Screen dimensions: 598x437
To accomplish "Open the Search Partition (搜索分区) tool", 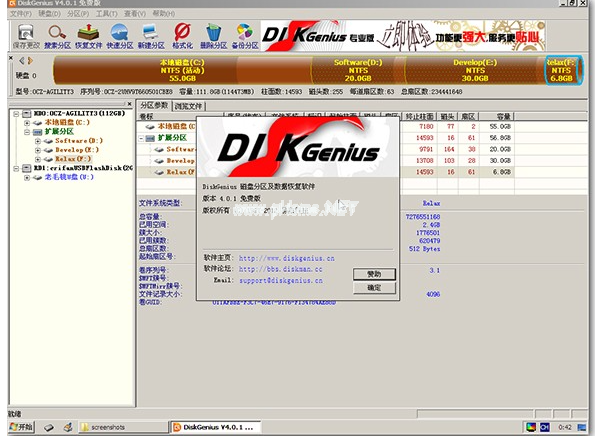I will [x=57, y=37].
